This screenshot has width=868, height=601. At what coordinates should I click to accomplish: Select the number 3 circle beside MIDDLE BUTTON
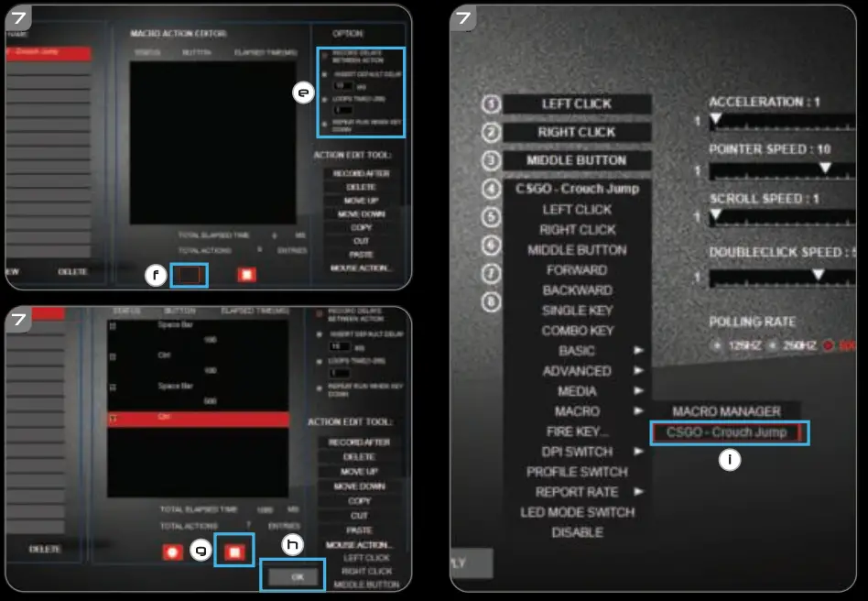click(491, 160)
